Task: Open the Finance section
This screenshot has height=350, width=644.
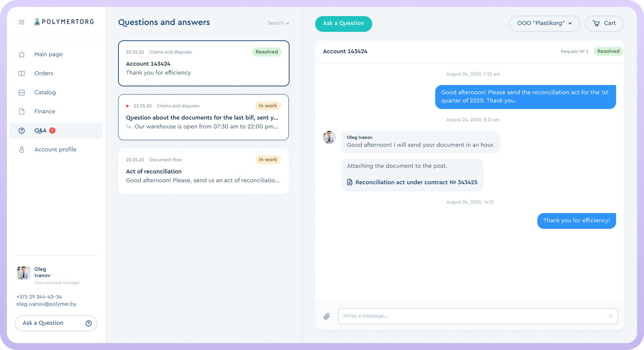Action: 45,112
